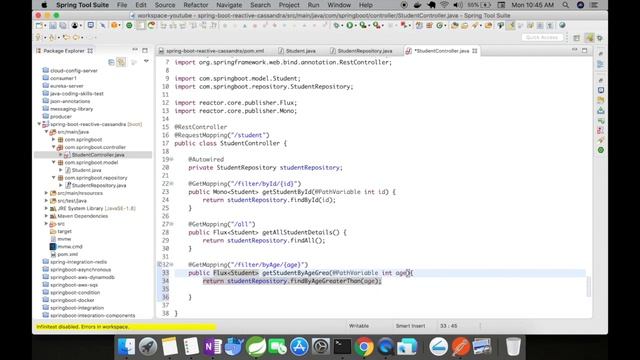Open Finder from the dock
Screen dimensions: 640x360
coord(126,347)
